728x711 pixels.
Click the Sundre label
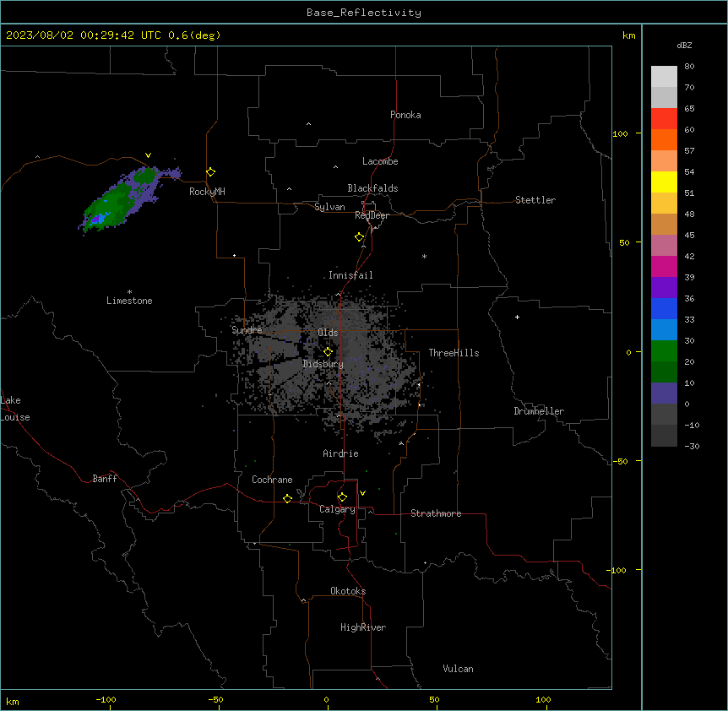[247, 330]
